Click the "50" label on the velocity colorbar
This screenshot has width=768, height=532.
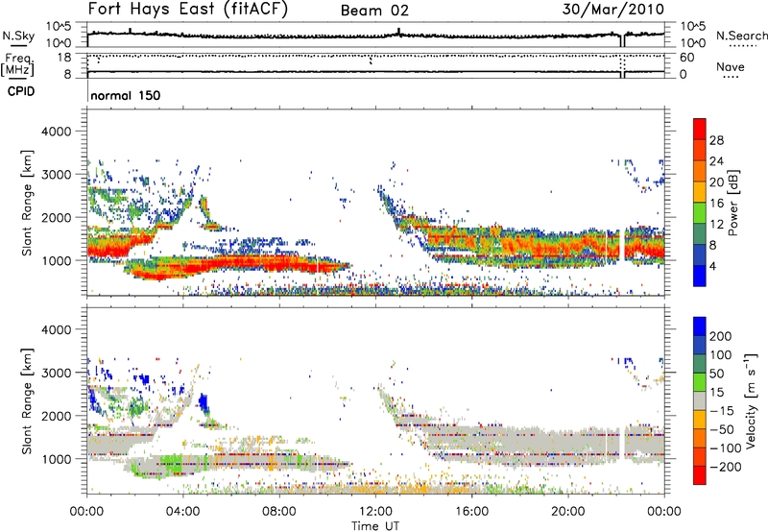(x=716, y=374)
